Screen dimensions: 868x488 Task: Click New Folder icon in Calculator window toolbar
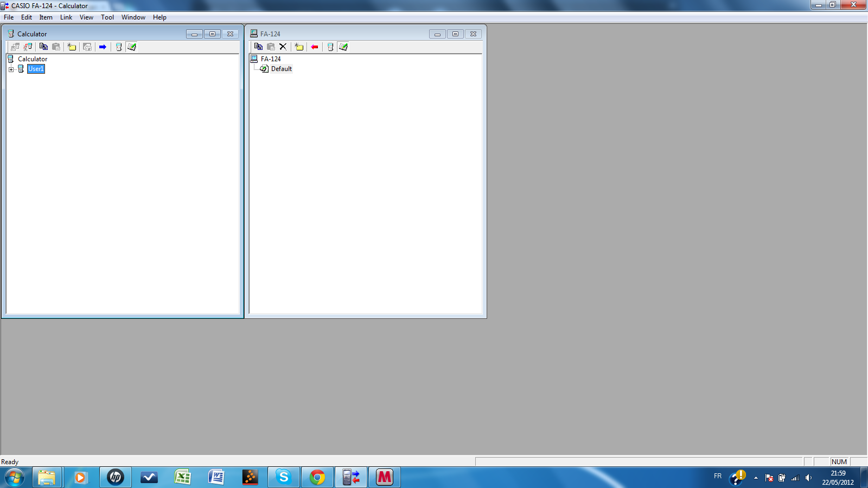(72, 47)
